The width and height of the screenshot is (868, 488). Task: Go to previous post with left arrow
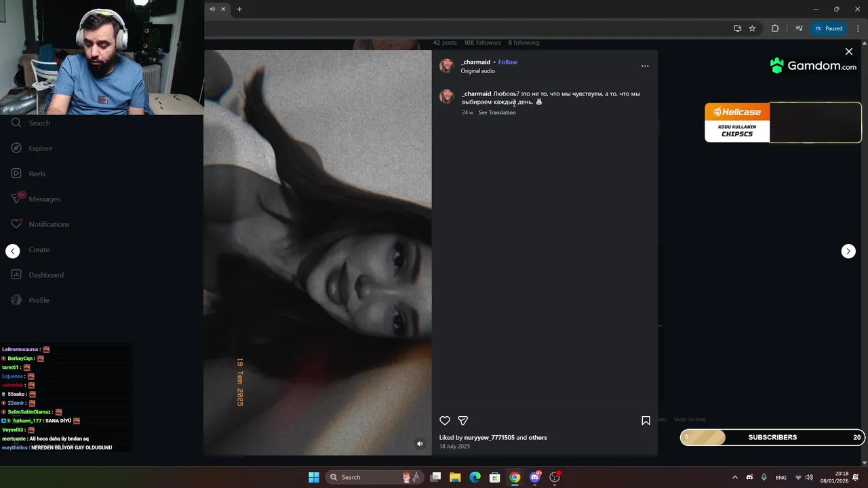(13, 251)
